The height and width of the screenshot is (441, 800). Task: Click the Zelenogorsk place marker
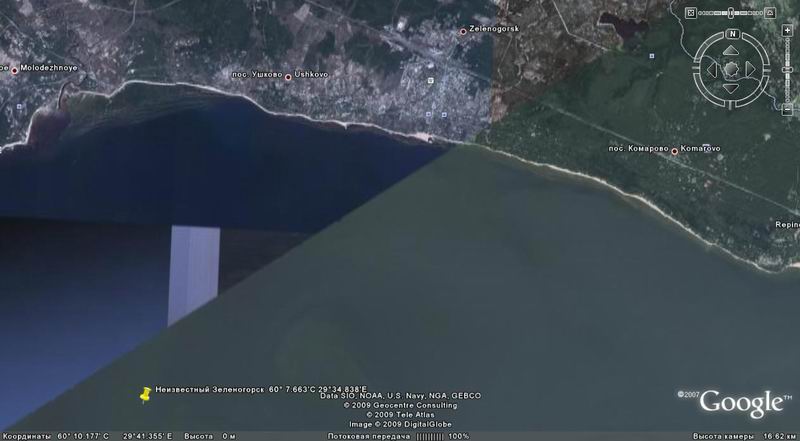(462, 31)
